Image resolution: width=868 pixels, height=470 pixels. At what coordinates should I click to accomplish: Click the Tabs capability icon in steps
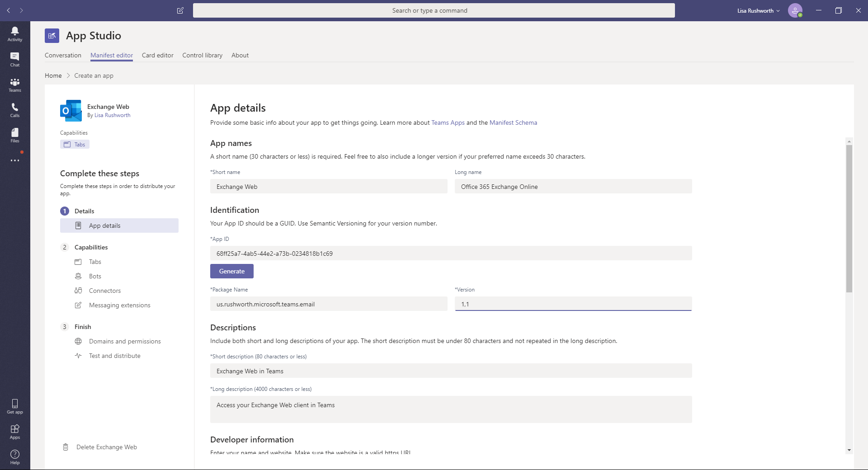coord(78,262)
